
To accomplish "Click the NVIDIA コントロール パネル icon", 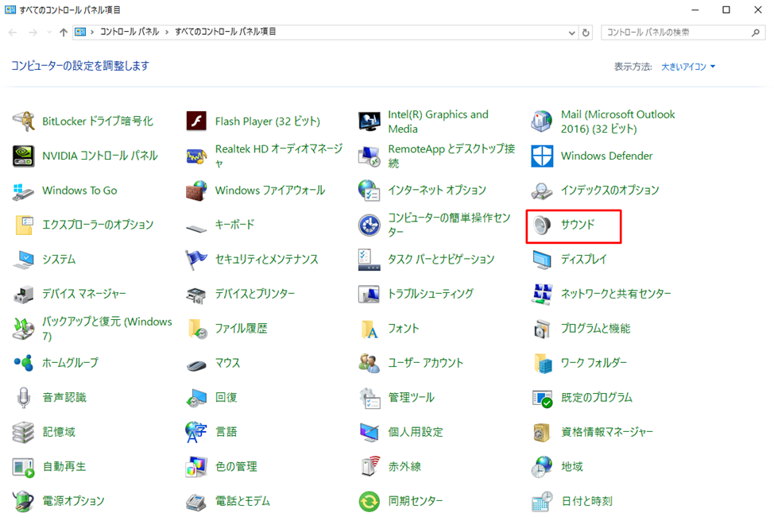I will point(24,156).
